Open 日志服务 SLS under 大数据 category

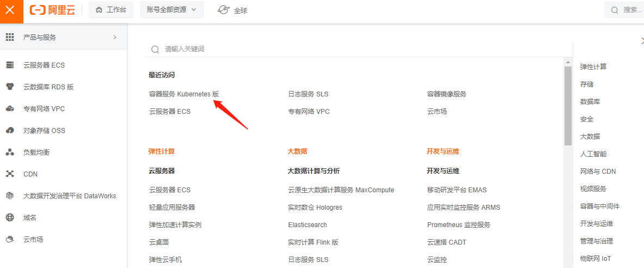[x=309, y=259]
